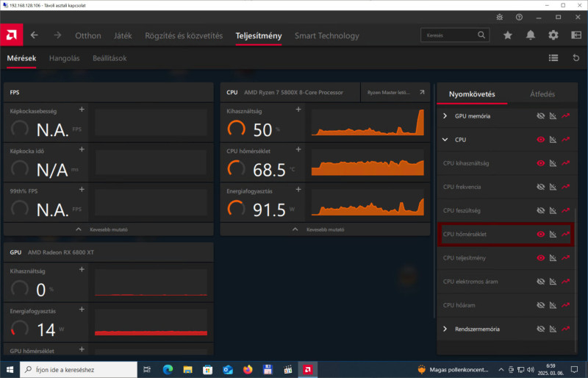
Task: Select the Nyomkövetés tab
Action: [472, 94]
